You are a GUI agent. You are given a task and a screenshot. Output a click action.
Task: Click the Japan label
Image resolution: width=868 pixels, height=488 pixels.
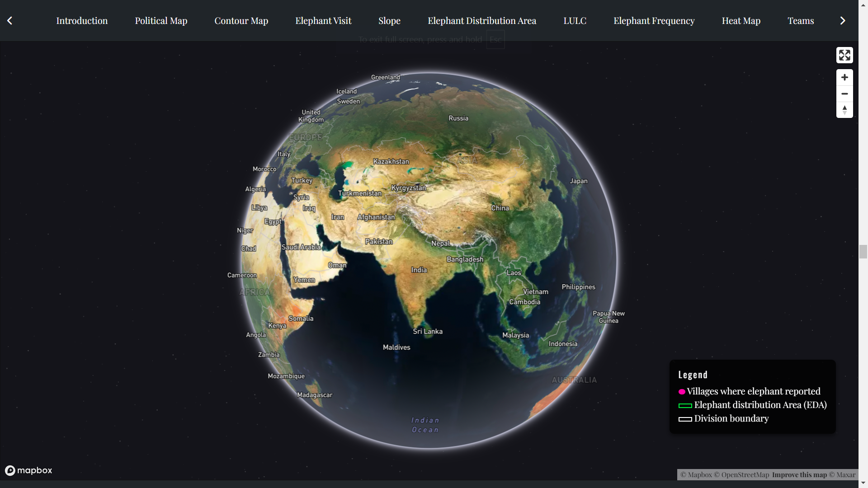tap(579, 181)
